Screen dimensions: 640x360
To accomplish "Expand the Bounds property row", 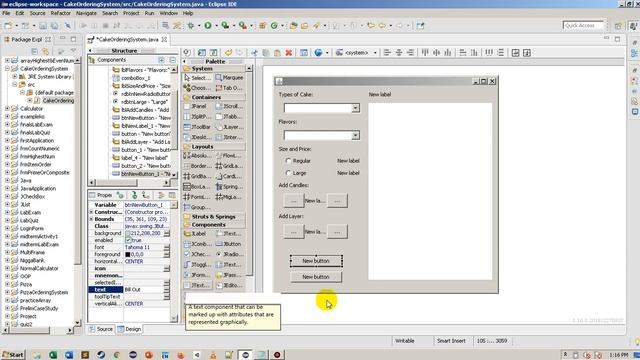I will (91, 219).
